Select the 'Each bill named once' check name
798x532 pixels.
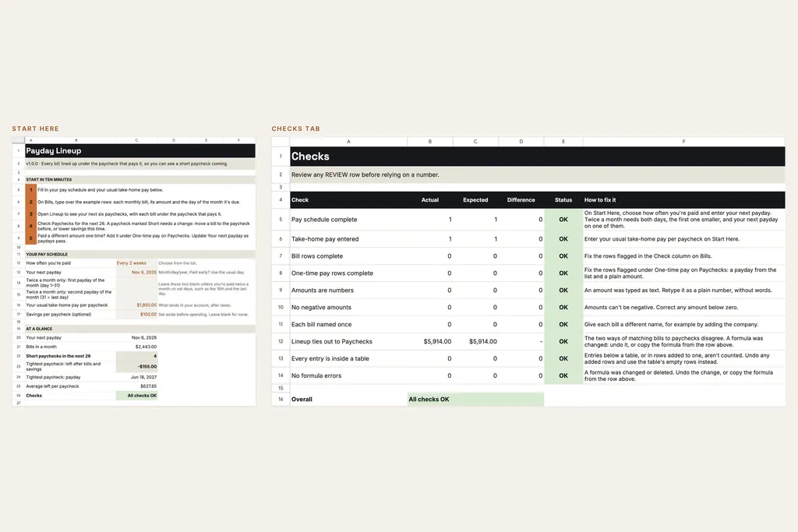click(321, 324)
